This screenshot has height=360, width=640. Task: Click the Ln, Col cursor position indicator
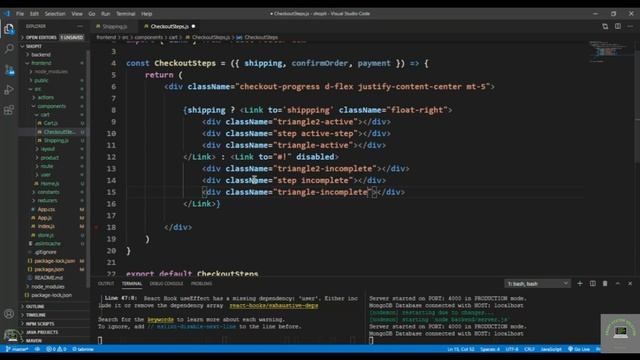pyautogui.click(x=461, y=349)
